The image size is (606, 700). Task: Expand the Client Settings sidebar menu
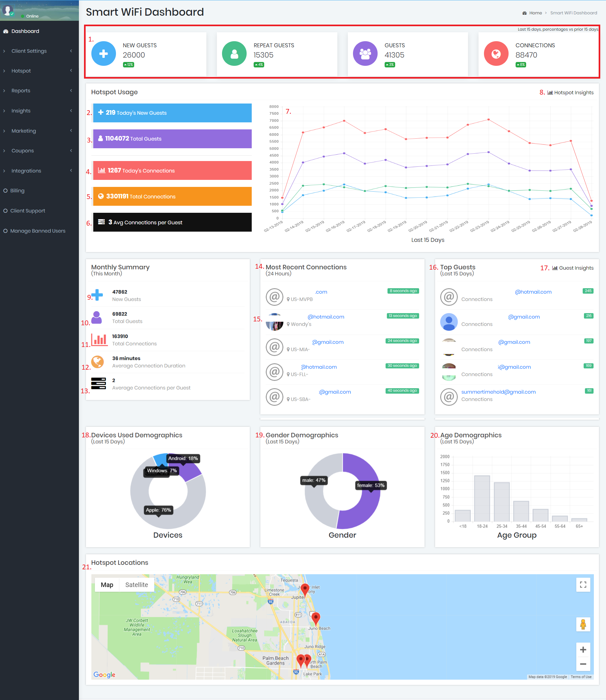click(x=39, y=51)
